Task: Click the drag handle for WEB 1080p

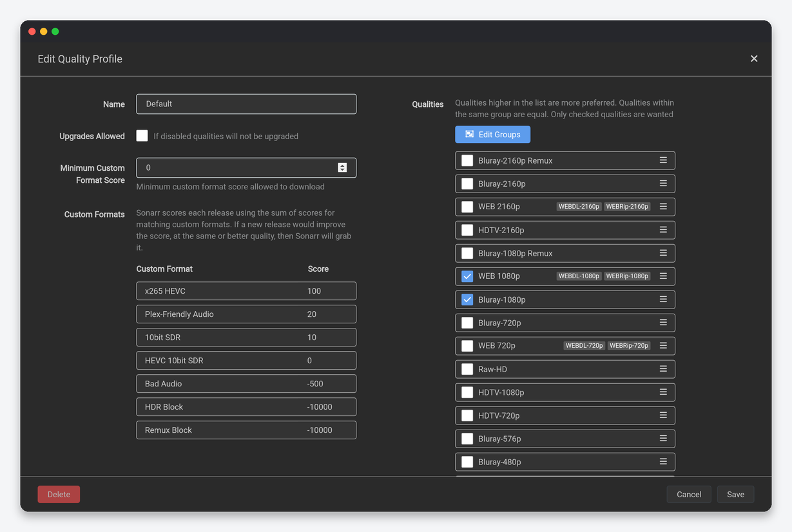Action: pyautogui.click(x=663, y=276)
